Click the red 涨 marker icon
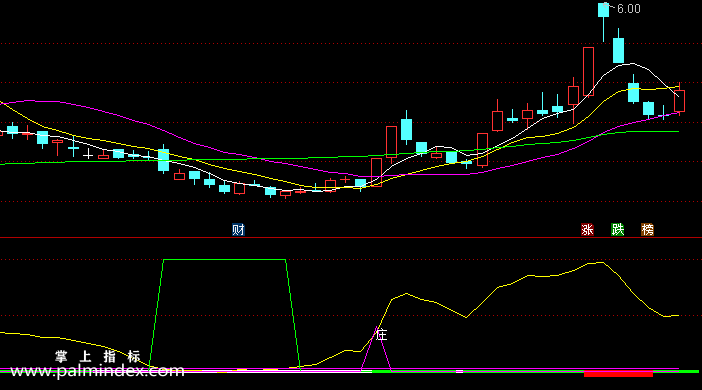 click(x=587, y=230)
